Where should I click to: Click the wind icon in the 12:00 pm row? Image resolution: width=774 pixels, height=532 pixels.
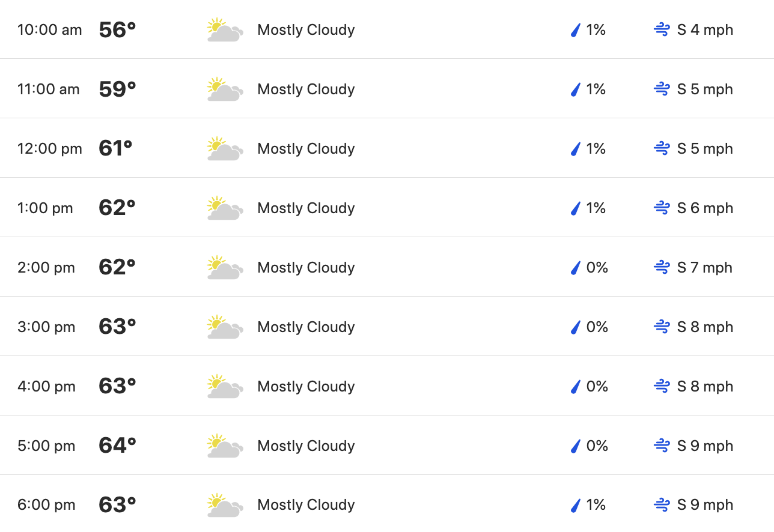[662, 148]
